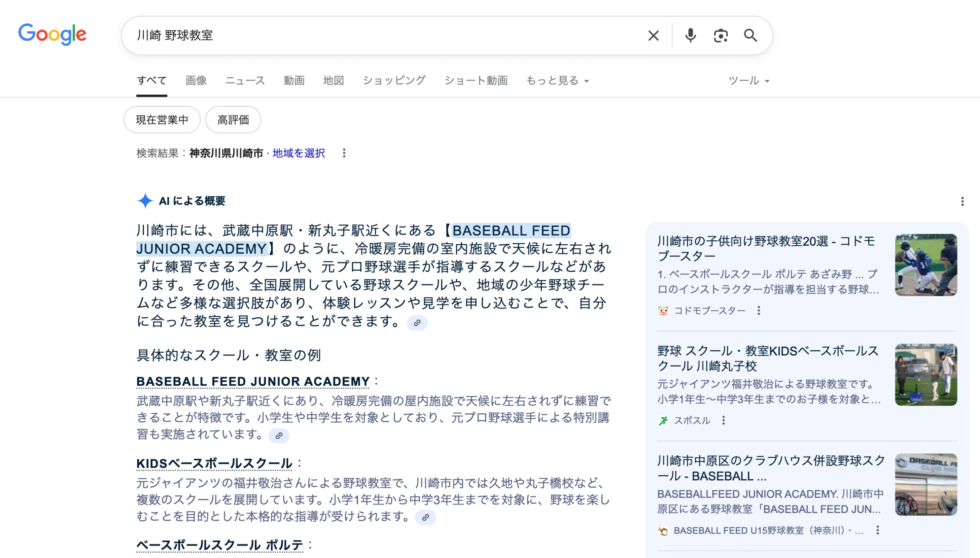Screen dimensions: 980x558
Task: Click the Google logo
Action: (52, 34)
